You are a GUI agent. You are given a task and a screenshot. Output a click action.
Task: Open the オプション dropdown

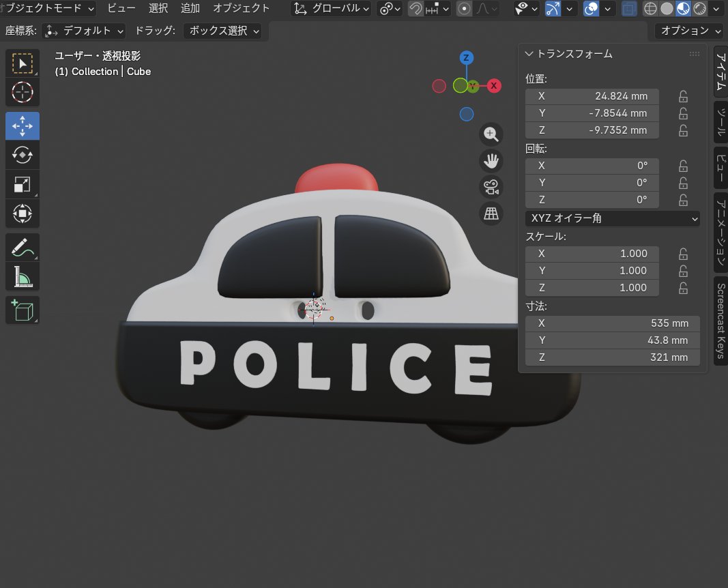pos(689,31)
